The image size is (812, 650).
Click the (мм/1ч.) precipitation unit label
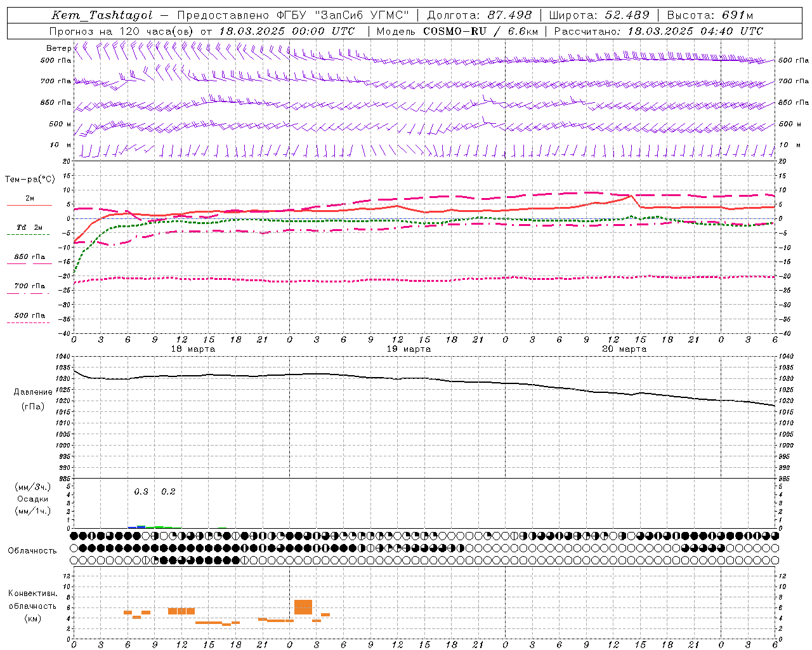33,511
